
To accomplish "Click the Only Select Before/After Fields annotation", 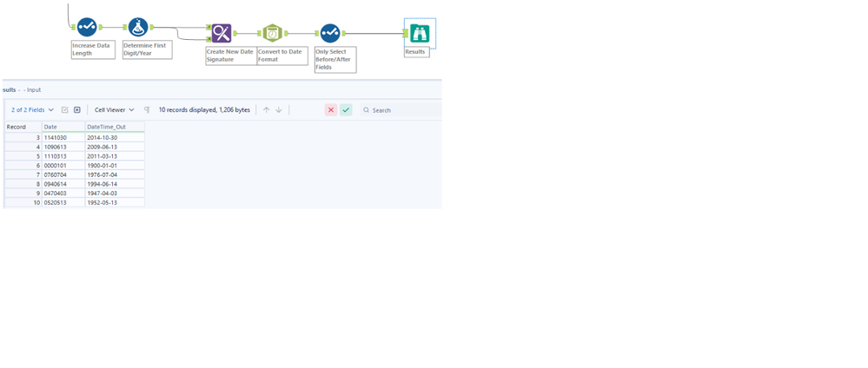I will click(x=335, y=59).
